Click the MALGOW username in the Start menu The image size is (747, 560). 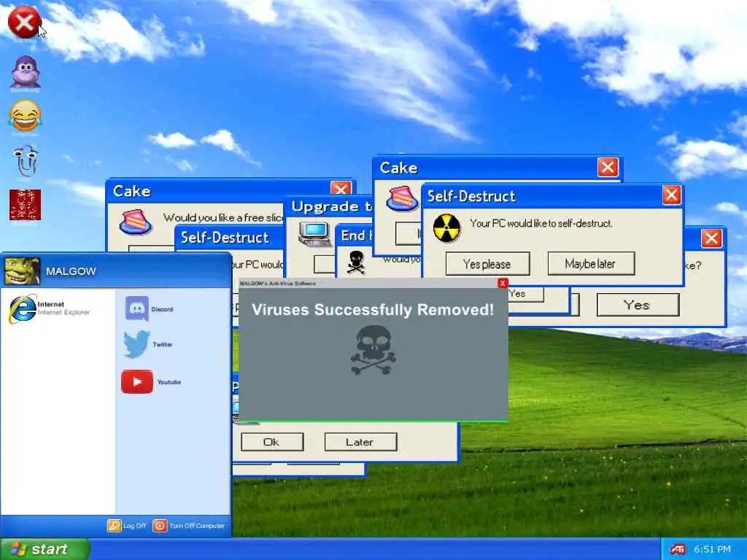71,271
